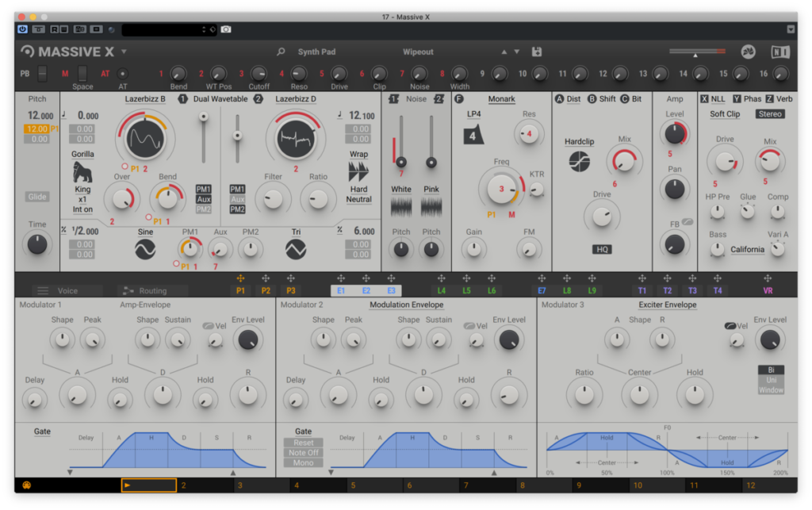Select the L5 LFO tab
The height and width of the screenshot is (510, 812).
pyautogui.click(x=466, y=291)
